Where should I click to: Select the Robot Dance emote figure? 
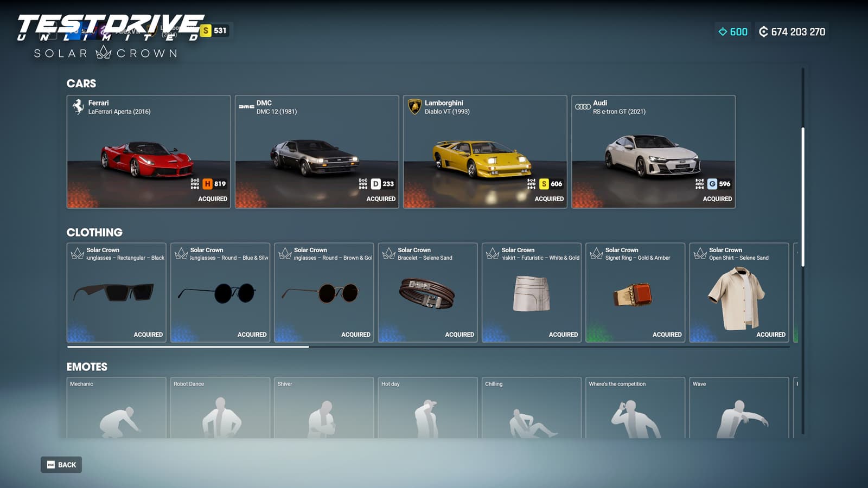tap(221, 418)
